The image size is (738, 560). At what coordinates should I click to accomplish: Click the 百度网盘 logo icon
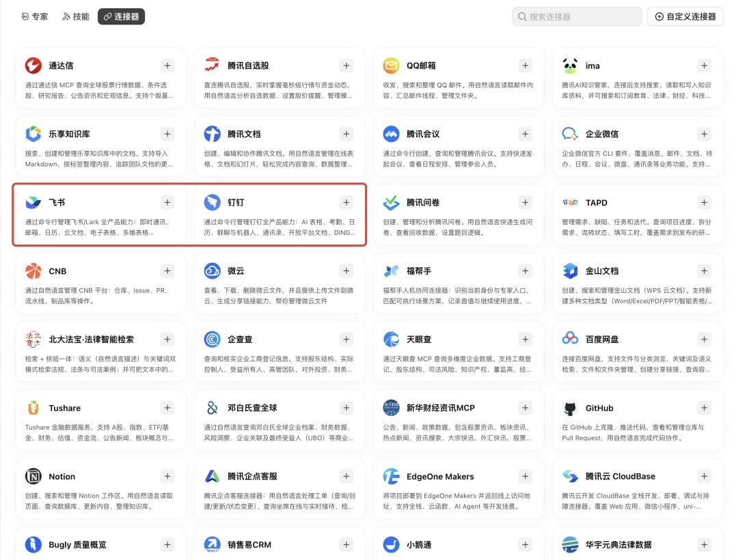(x=570, y=339)
